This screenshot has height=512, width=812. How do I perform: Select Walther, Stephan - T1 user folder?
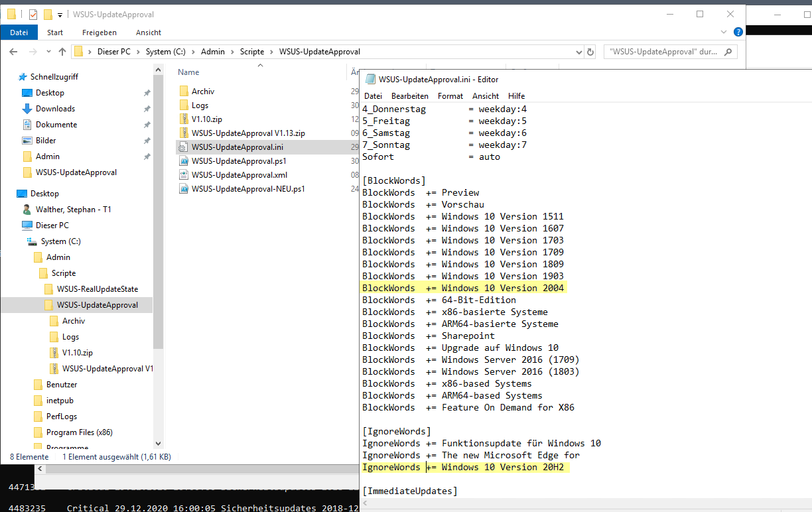tap(73, 210)
